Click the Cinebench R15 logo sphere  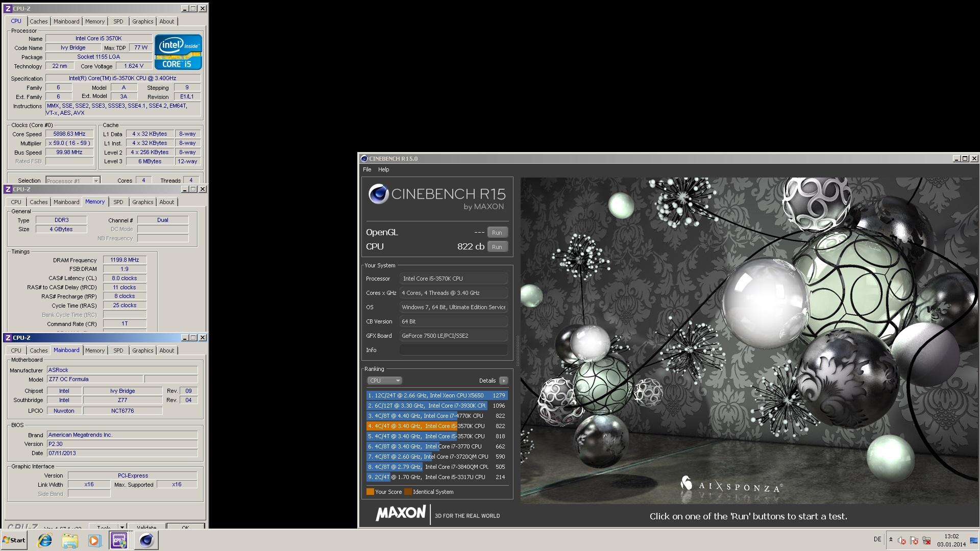(x=379, y=194)
